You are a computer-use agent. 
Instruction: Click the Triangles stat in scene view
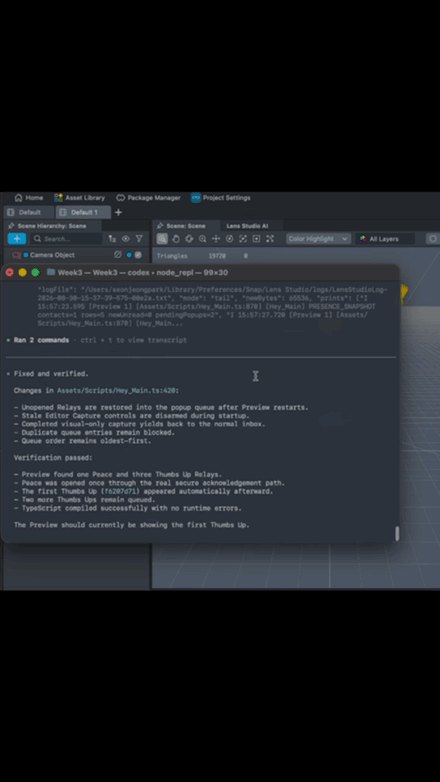[172, 256]
